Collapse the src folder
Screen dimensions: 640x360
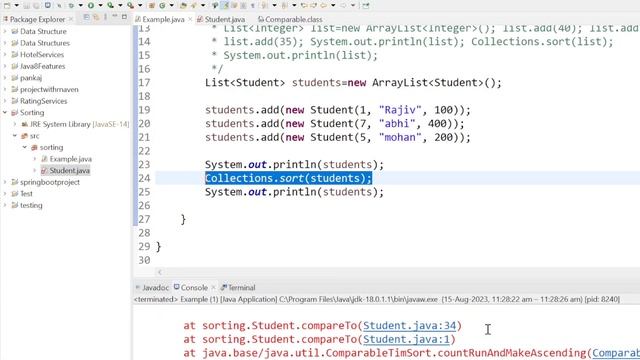click(15, 136)
